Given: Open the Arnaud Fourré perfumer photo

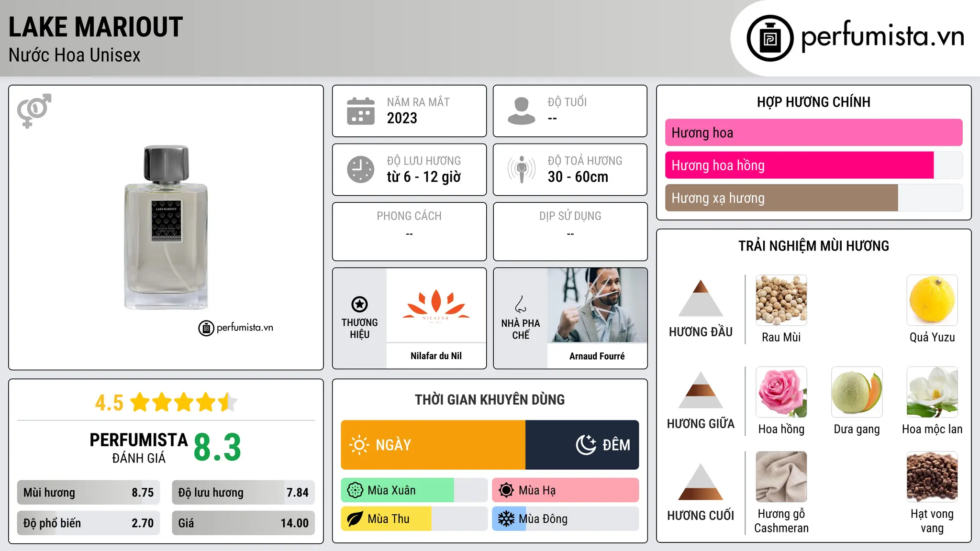Looking at the screenshot, I should tap(597, 305).
